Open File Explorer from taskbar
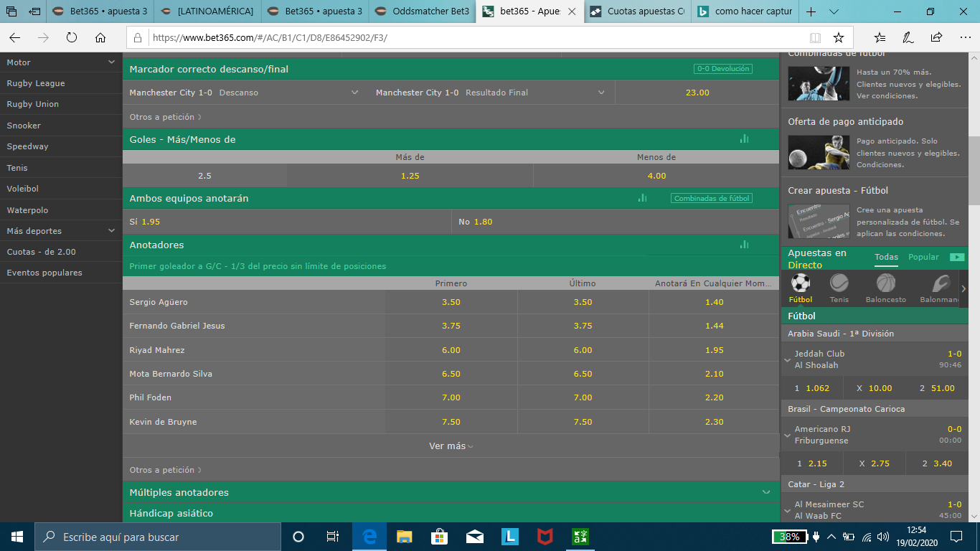Viewport: 980px width, 551px height. pyautogui.click(x=405, y=537)
